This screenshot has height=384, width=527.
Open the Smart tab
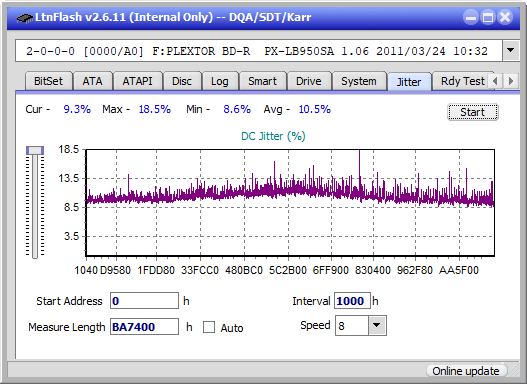click(x=262, y=81)
